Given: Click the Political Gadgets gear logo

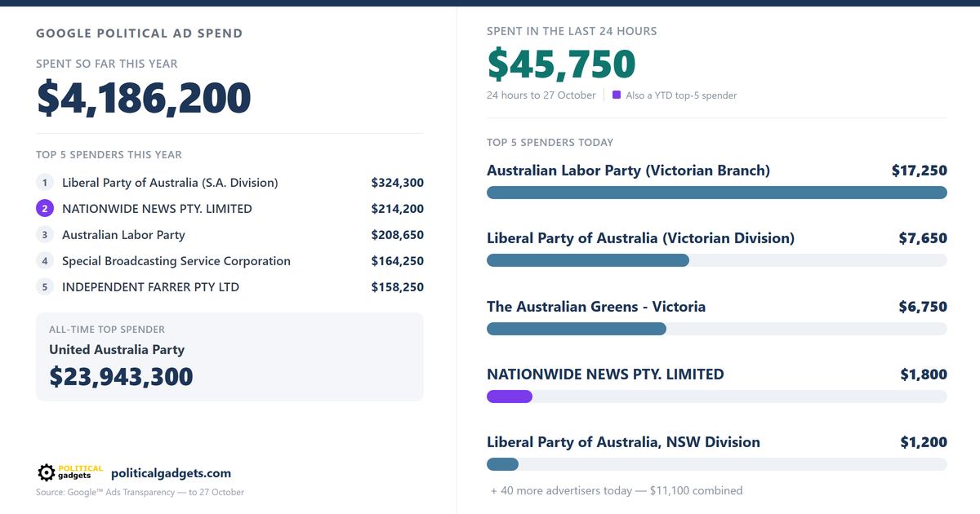Looking at the screenshot, I should point(71,472).
